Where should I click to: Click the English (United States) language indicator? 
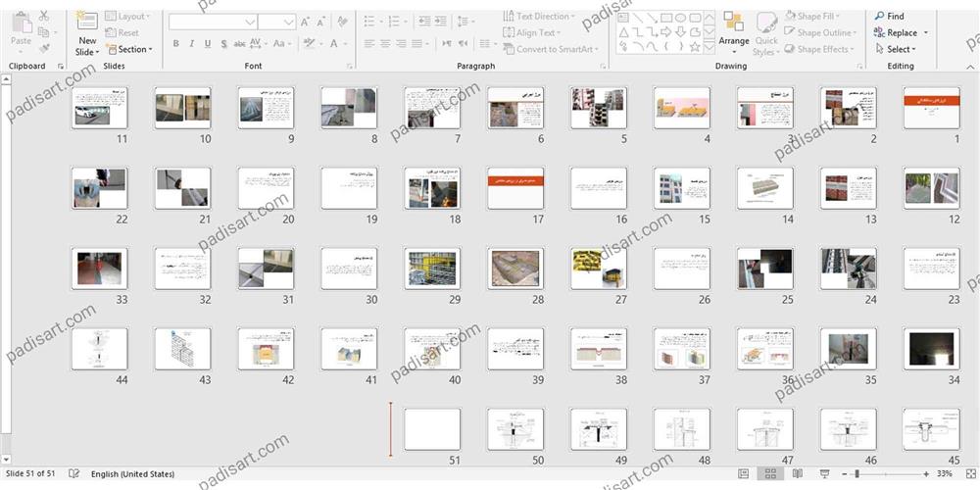coord(132,474)
